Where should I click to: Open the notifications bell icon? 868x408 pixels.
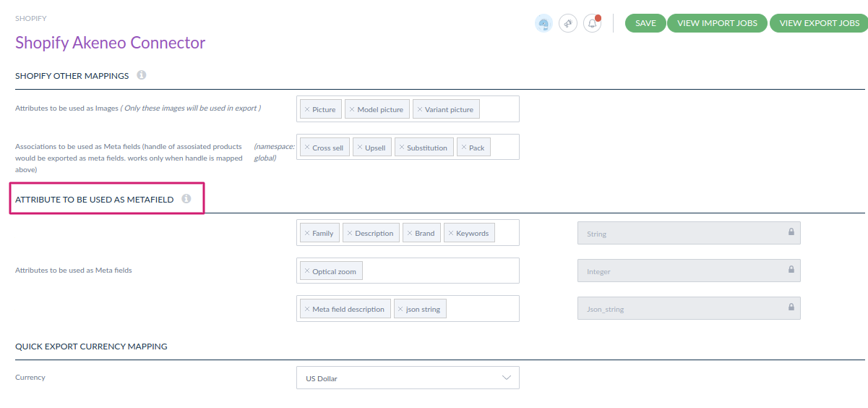pos(592,24)
